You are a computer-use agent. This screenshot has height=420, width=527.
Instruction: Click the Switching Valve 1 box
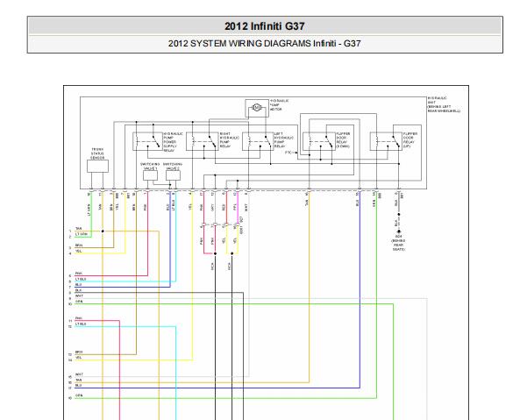click(x=150, y=175)
